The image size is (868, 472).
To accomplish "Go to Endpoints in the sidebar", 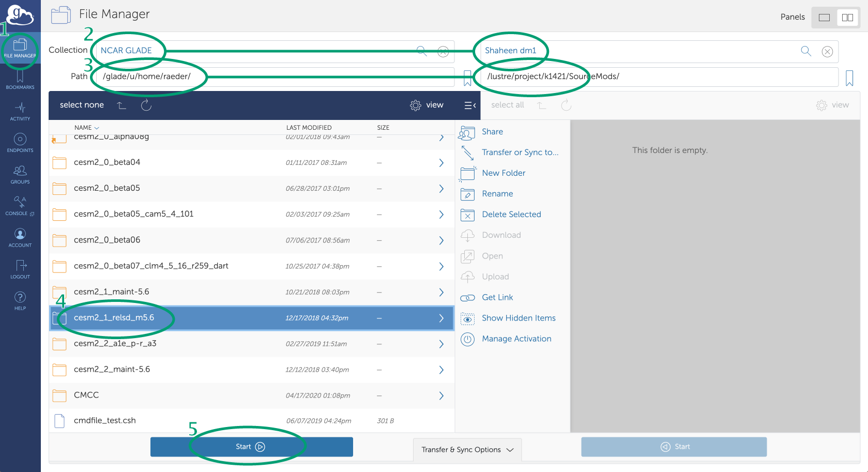I will coord(20,143).
